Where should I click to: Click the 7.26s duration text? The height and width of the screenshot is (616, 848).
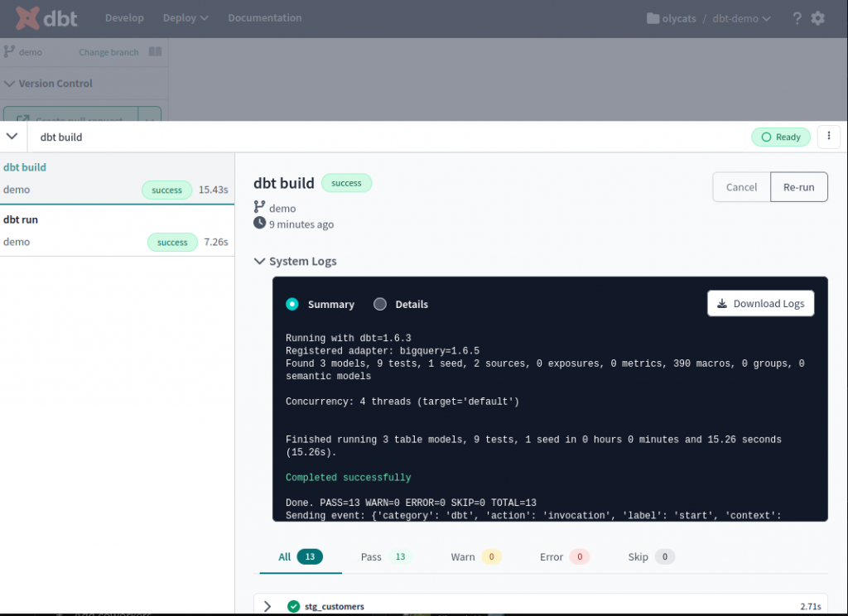coord(216,242)
